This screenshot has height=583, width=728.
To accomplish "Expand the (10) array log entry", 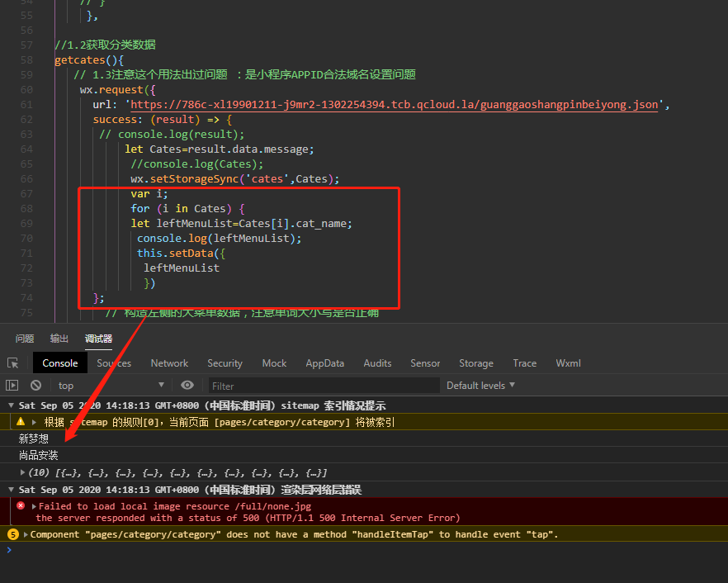I will (22, 472).
